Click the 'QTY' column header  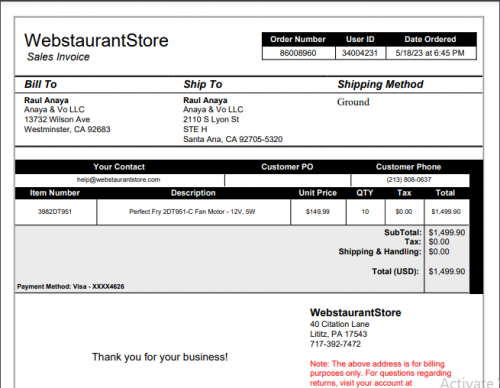[x=365, y=193]
